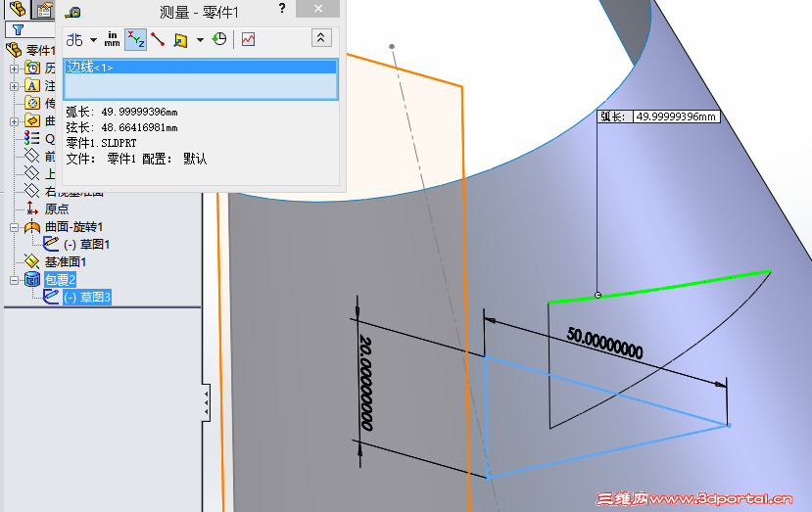Click the 基准面1 plane icon
Screen dimensions: 812x512
tap(32, 261)
